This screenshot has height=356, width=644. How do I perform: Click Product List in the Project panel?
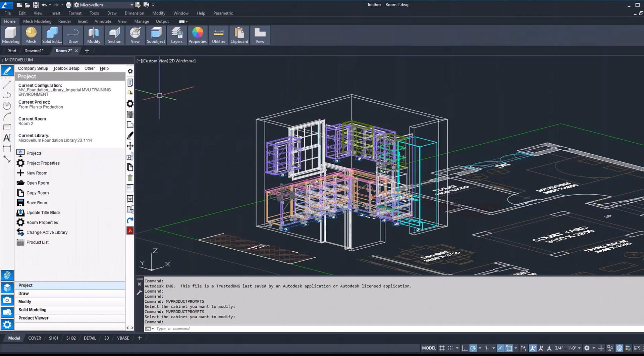click(38, 242)
